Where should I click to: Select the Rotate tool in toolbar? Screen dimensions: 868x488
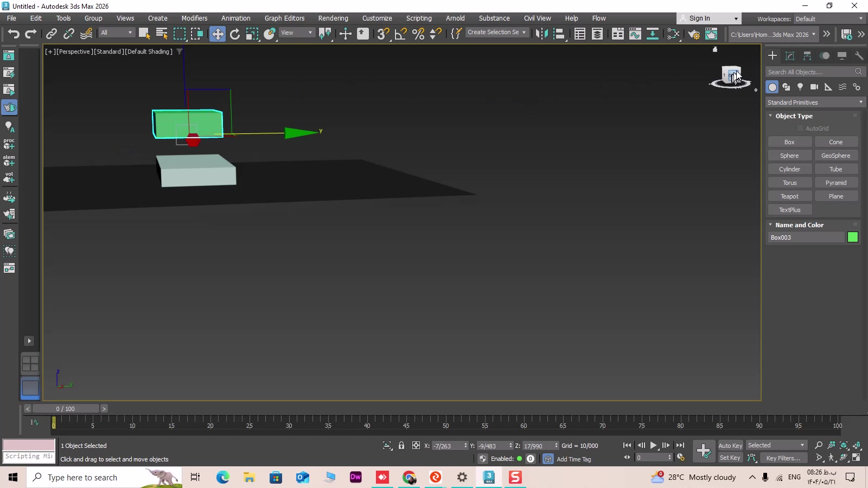click(x=235, y=34)
